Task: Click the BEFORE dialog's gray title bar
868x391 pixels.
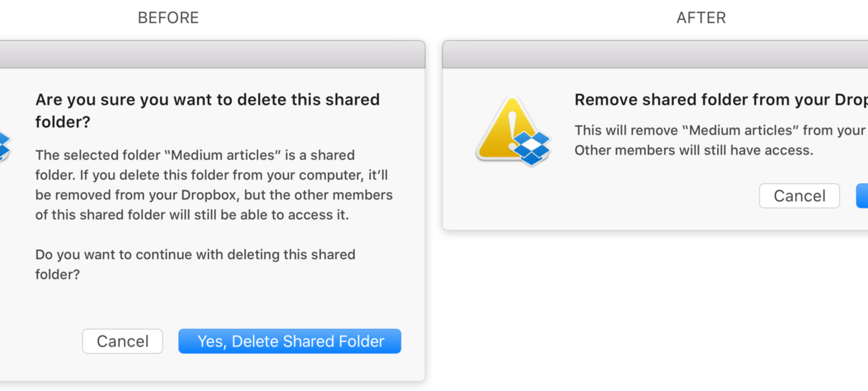Action: pos(212,55)
